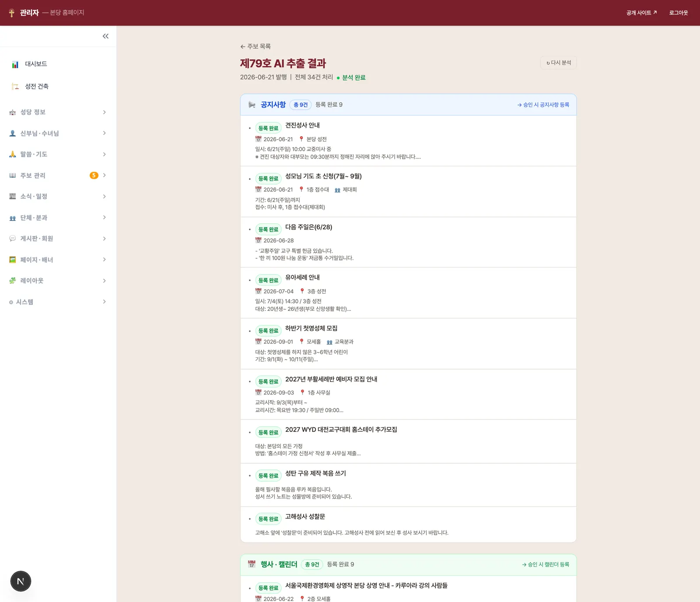
Task: Click location pin beside 1층 사무실
Action: [x=302, y=393]
